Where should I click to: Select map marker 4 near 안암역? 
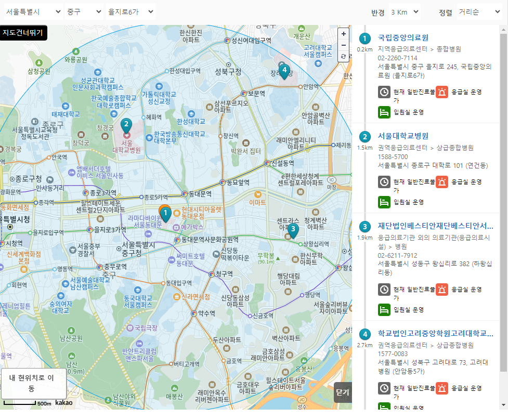tap(284, 71)
